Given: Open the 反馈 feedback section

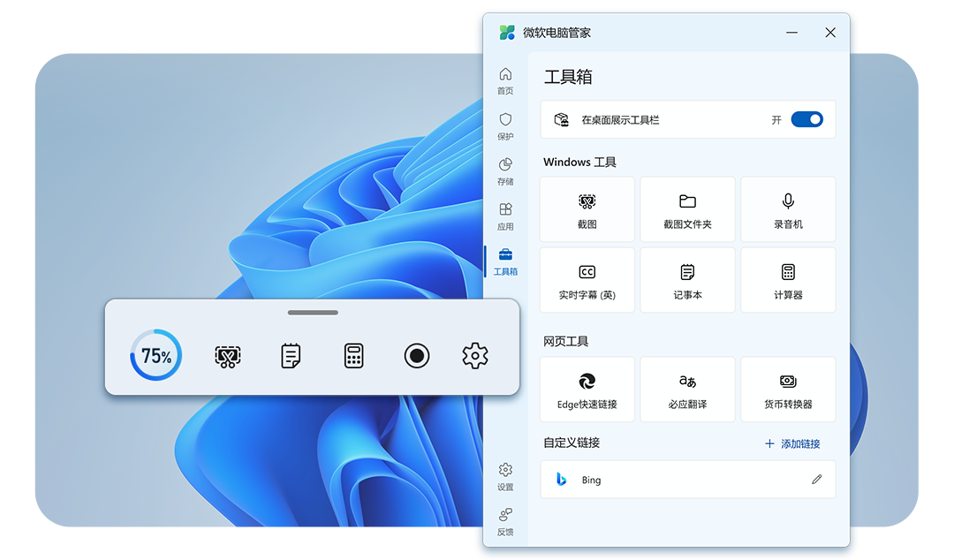Looking at the screenshot, I should pos(505,522).
